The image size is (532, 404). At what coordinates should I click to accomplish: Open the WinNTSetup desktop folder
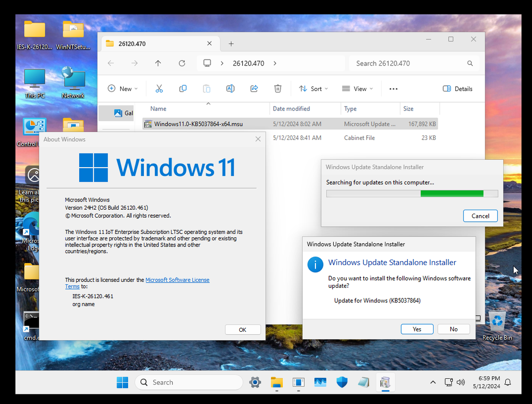pyautogui.click(x=73, y=35)
